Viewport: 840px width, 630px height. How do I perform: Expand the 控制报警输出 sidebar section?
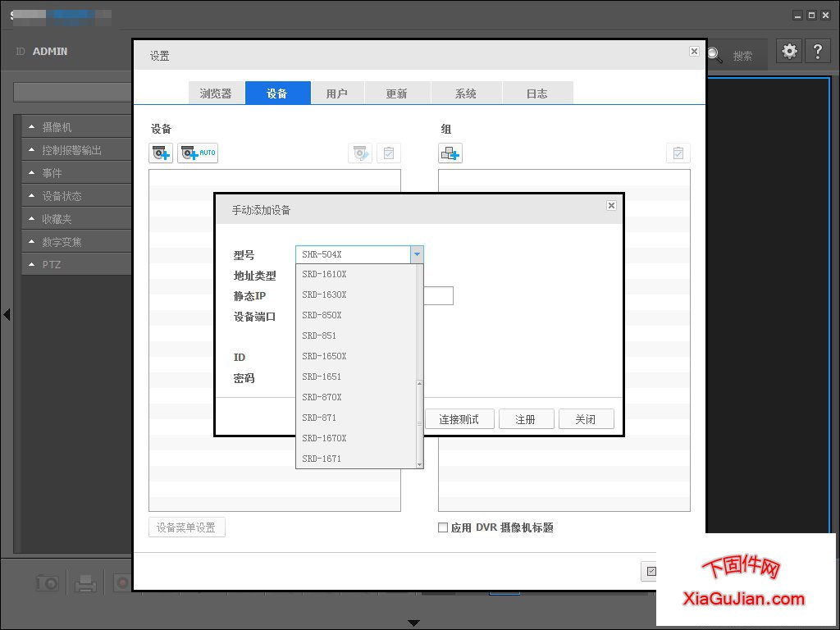(x=76, y=150)
